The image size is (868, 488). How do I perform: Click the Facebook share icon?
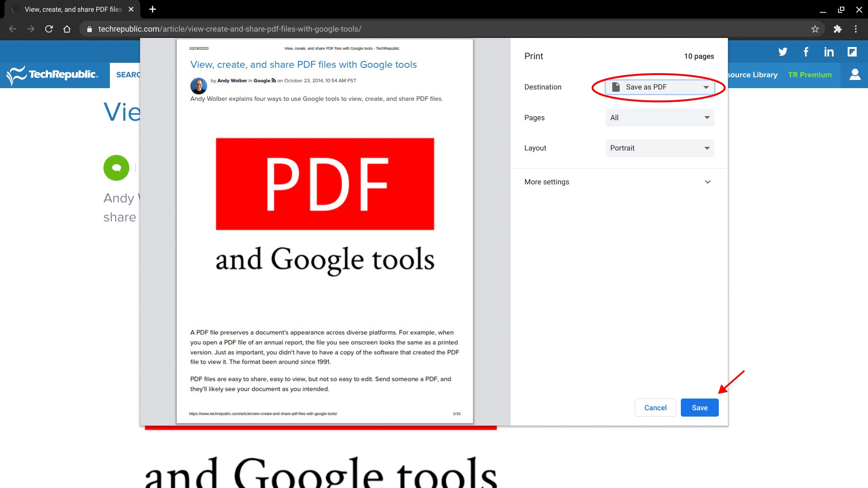coord(806,52)
